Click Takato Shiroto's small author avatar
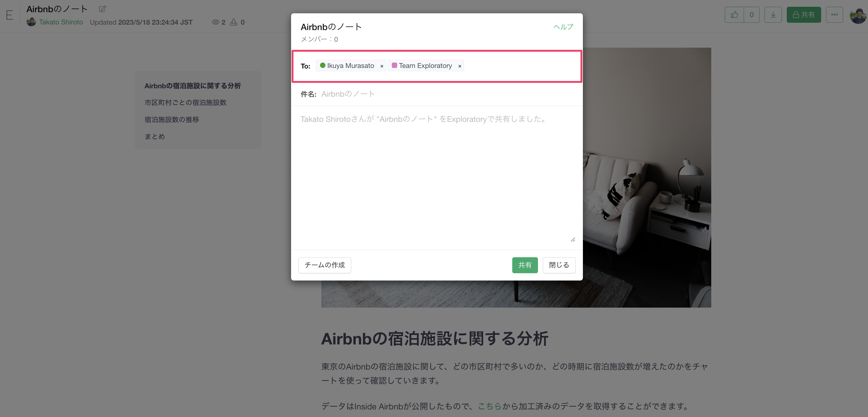 pyautogui.click(x=31, y=22)
